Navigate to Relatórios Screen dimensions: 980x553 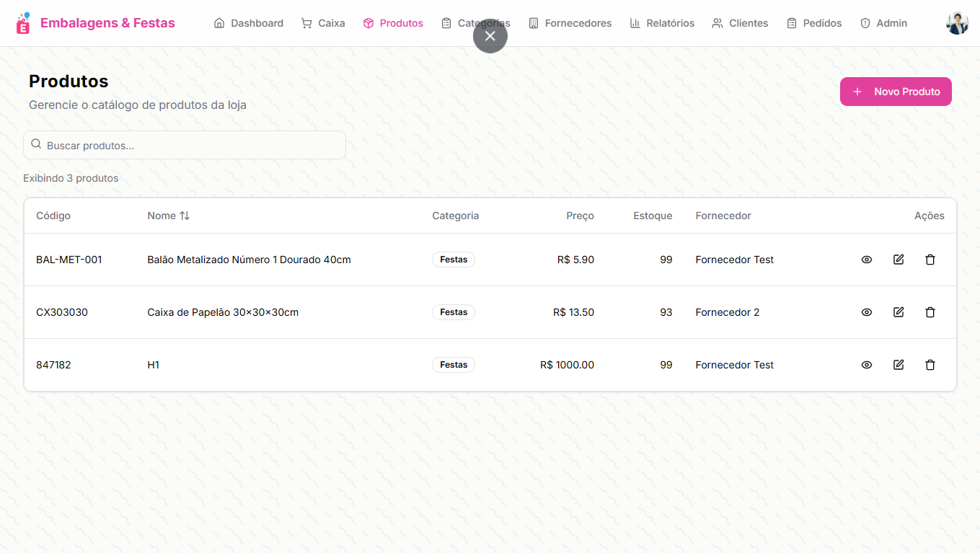tap(662, 23)
